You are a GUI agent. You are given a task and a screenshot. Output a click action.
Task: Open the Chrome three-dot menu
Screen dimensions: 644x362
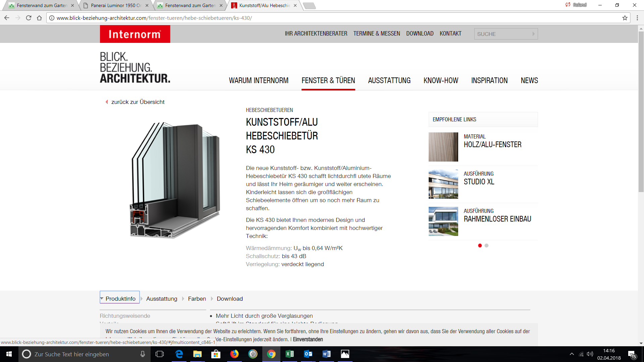tap(637, 18)
